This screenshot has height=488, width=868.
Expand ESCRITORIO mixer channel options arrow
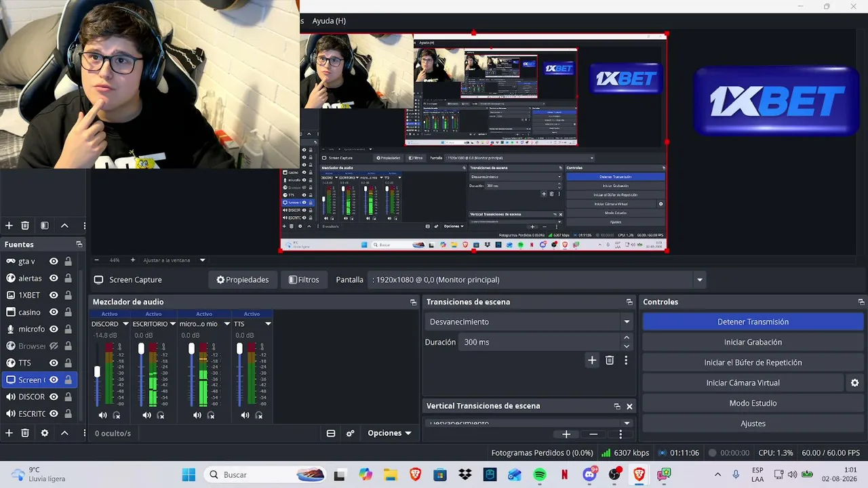173,324
